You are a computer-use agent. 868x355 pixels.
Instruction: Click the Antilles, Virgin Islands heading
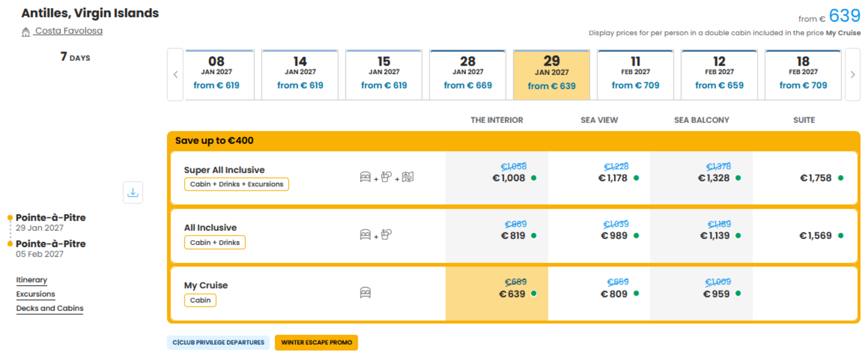[x=90, y=13]
